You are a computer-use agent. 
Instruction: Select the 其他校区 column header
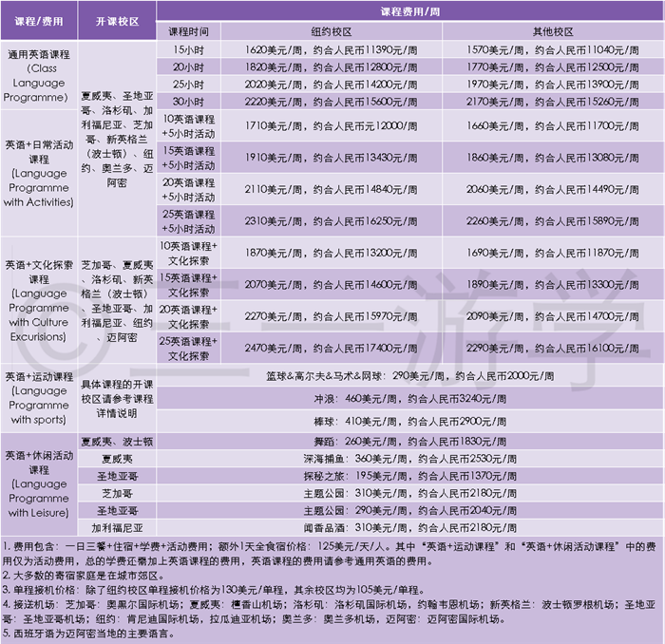pyautogui.click(x=553, y=31)
